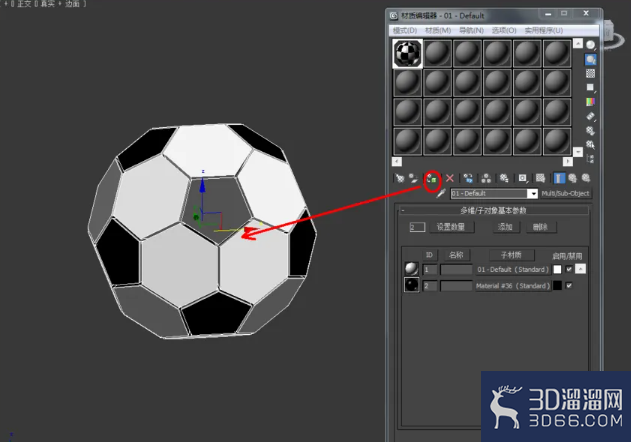Open the Sample Type sphere flyout
The image size is (631, 442).
[590, 45]
